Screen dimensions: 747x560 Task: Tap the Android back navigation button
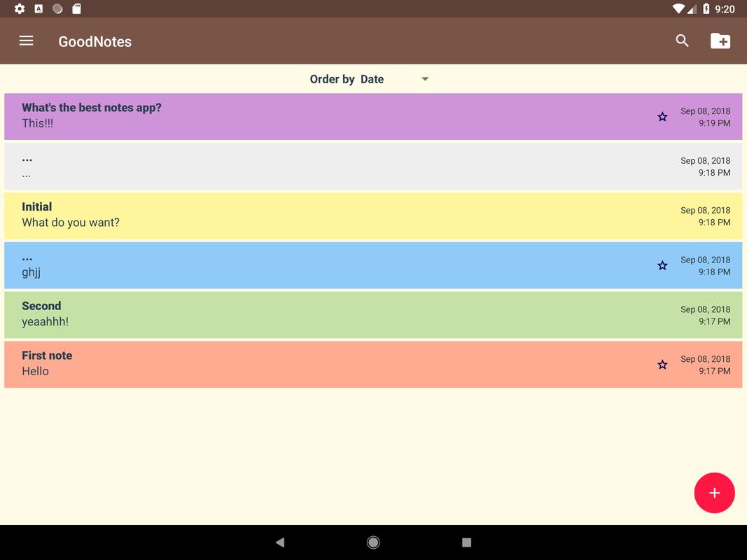point(280,542)
